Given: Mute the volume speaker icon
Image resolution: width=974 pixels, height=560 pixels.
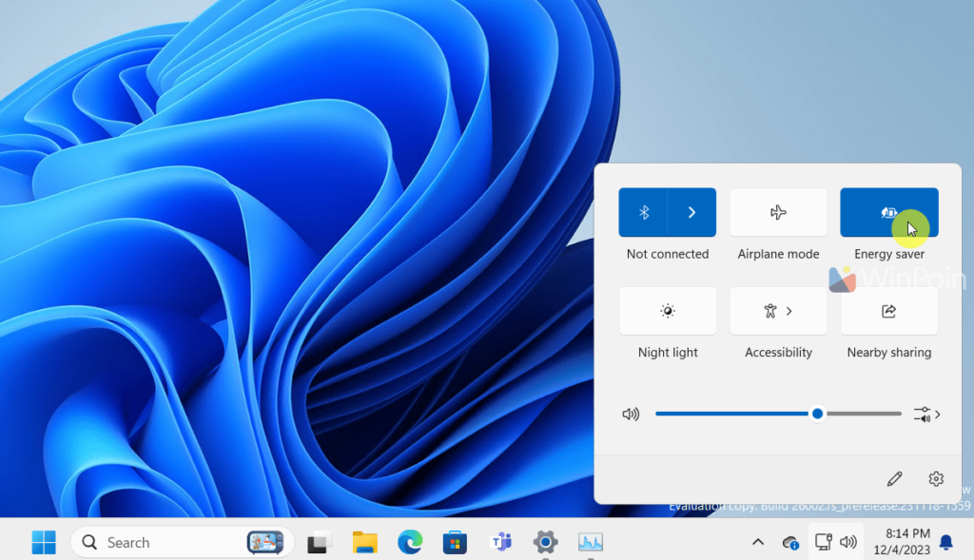Looking at the screenshot, I should [x=631, y=415].
